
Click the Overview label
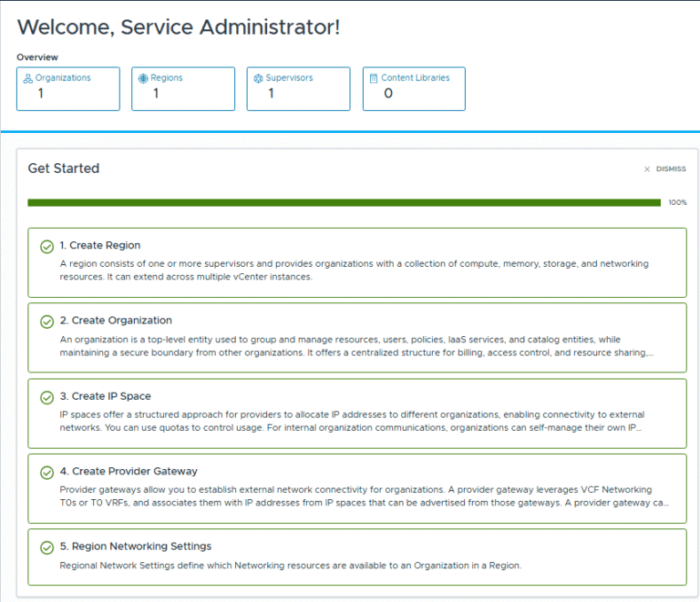(37, 57)
